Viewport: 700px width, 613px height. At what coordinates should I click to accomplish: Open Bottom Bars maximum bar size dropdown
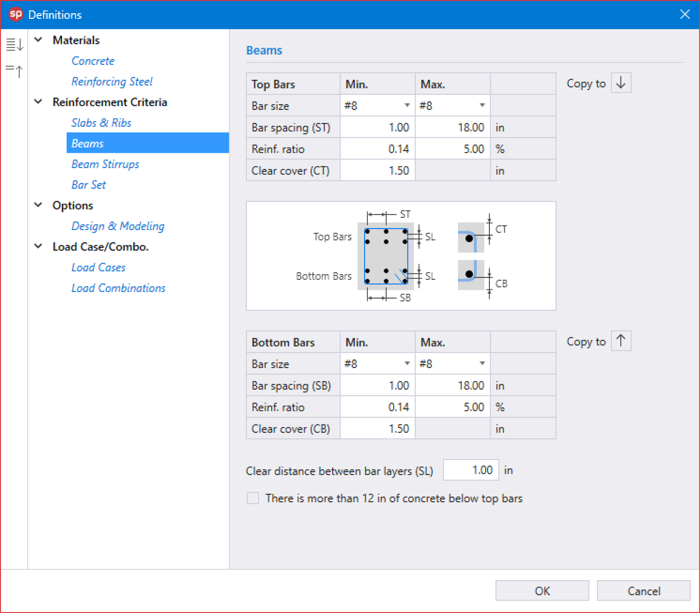[x=482, y=363]
